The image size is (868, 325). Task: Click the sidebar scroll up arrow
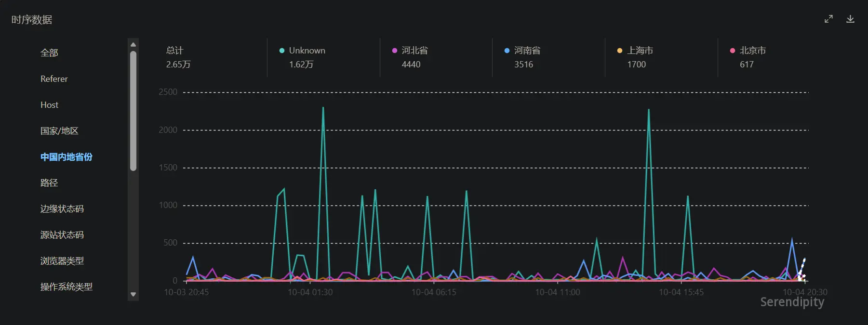point(133,44)
